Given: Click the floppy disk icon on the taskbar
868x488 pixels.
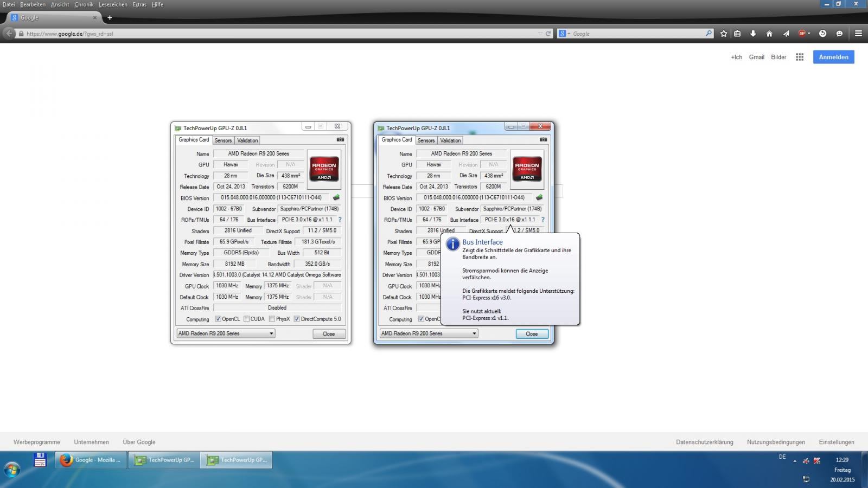Looking at the screenshot, I should click(x=40, y=460).
